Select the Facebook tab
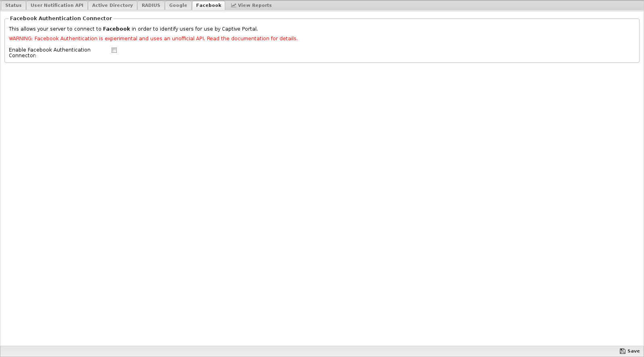This screenshot has width=644, height=357. [x=209, y=5]
